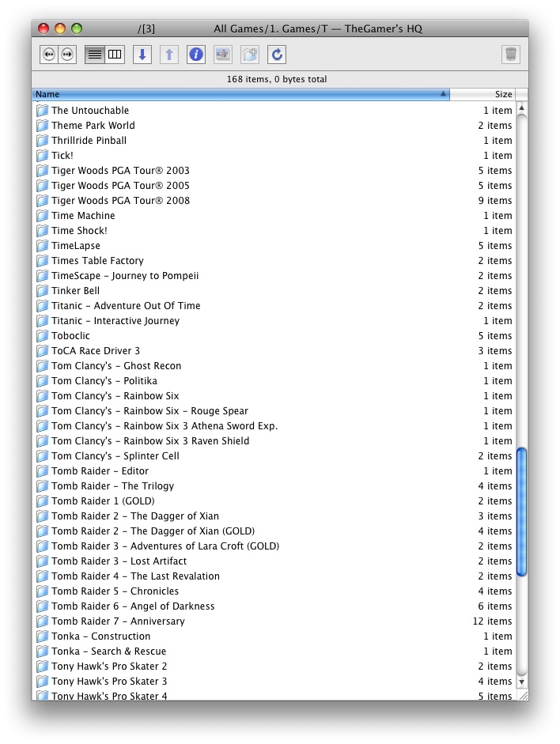Click the trash can delete icon
Screen dimensions: 560x744
click(511, 55)
